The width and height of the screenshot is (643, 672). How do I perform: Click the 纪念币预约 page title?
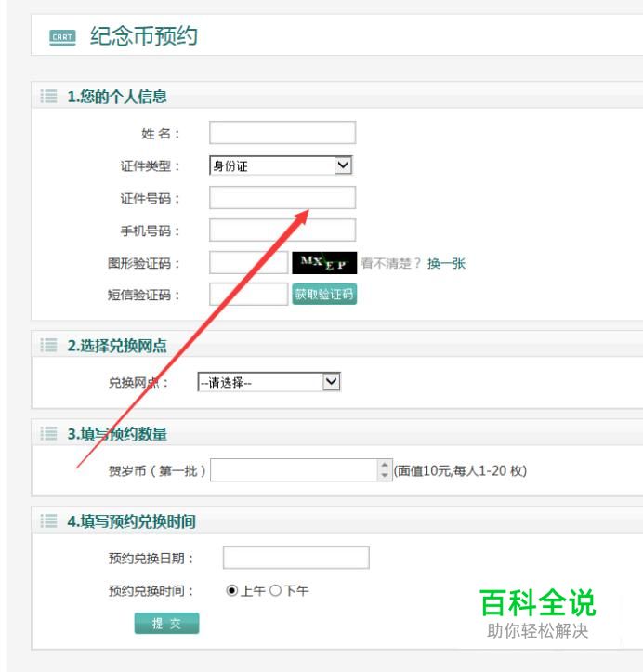143,36
